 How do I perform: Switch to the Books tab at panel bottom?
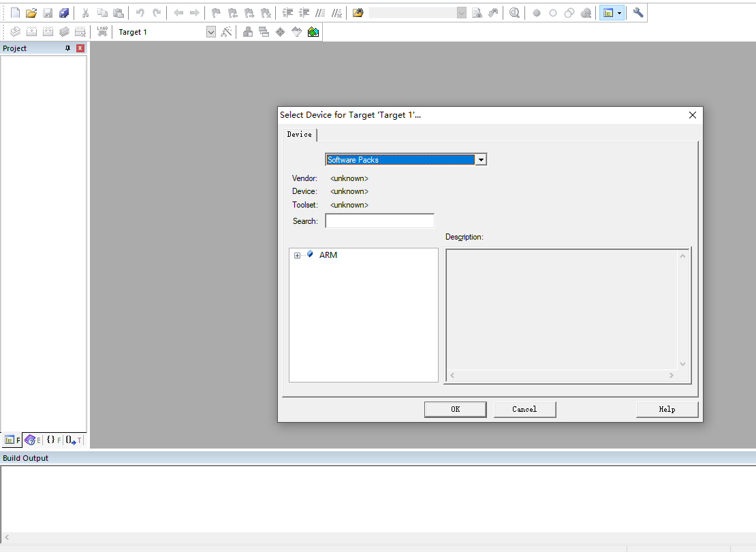tap(33, 440)
